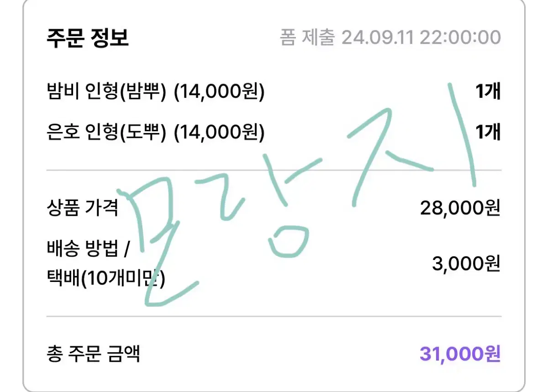Click the 은호 인형(도뿌) item row
The image size is (548, 392).
[274, 133]
